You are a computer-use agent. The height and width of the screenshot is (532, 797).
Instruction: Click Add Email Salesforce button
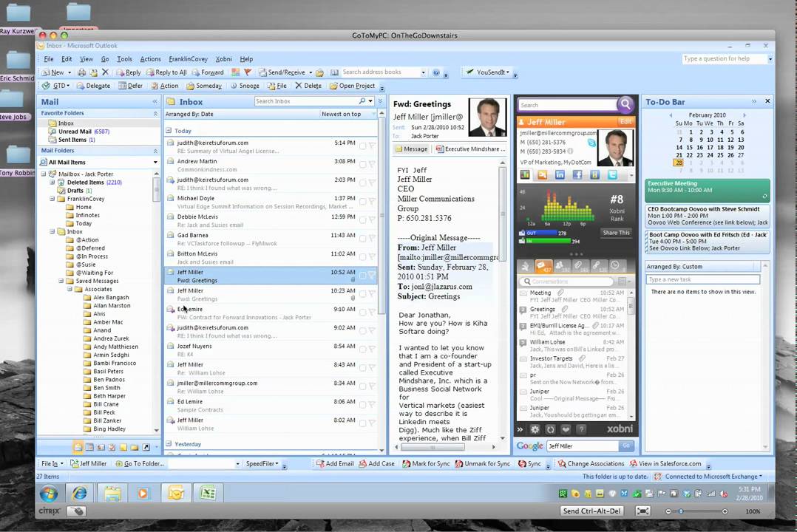click(334, 463)
